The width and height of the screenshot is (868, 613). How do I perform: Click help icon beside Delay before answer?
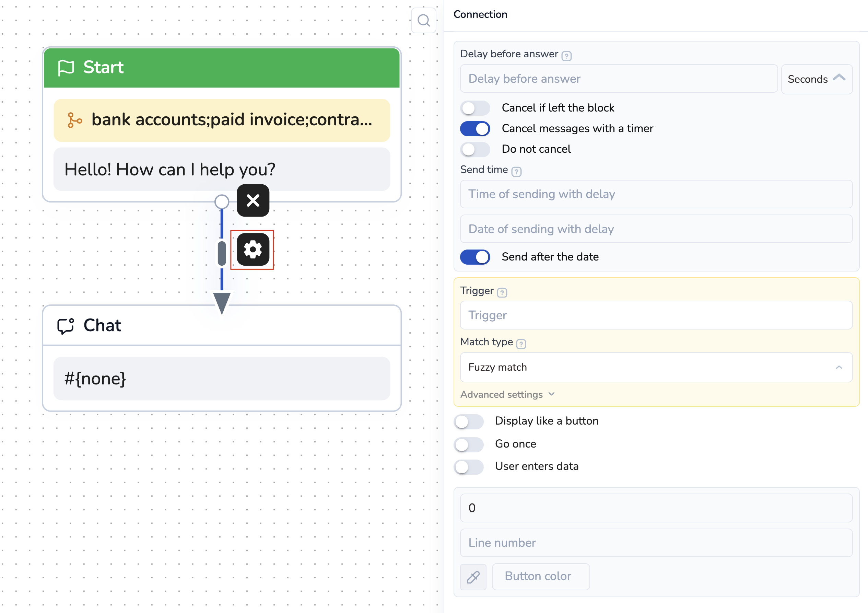coord(566,56)
